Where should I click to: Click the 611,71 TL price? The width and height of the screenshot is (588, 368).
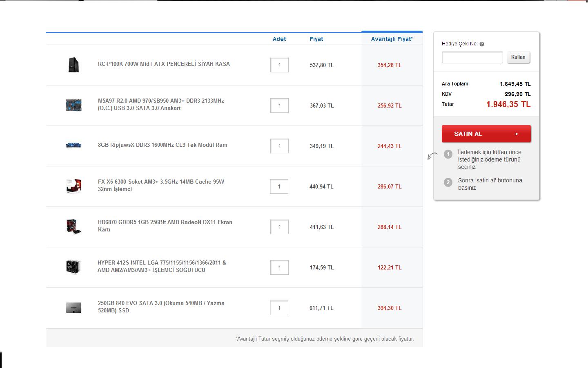[x=321, y=308]
